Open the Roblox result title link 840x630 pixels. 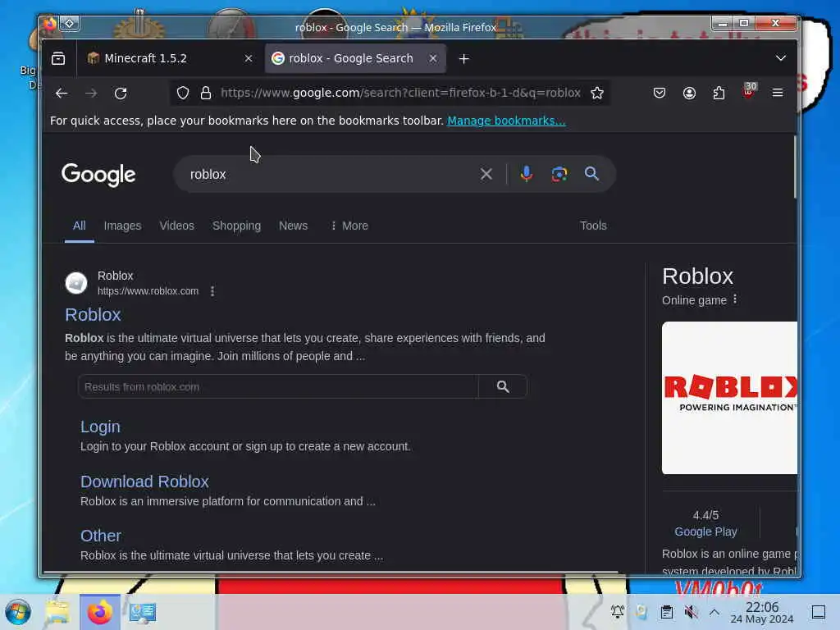(x=93, y=314)
